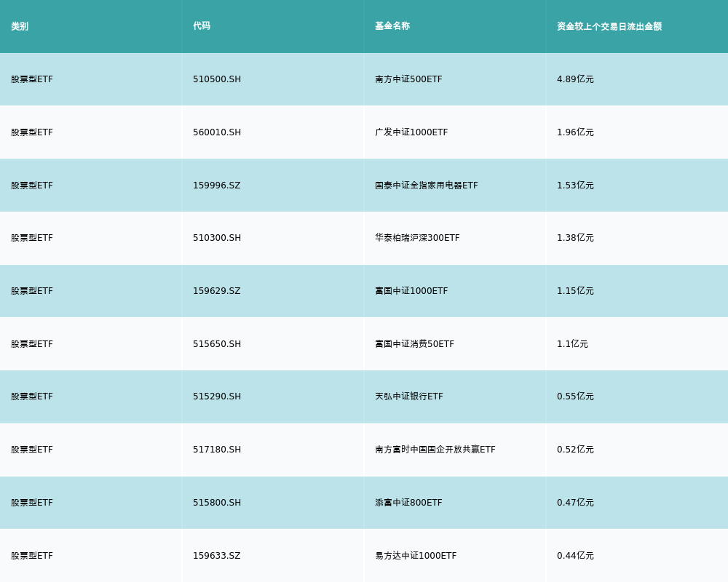
Task: Open the 华泰柏瑞沪深300ETF fund name
Action: point(417,238)
